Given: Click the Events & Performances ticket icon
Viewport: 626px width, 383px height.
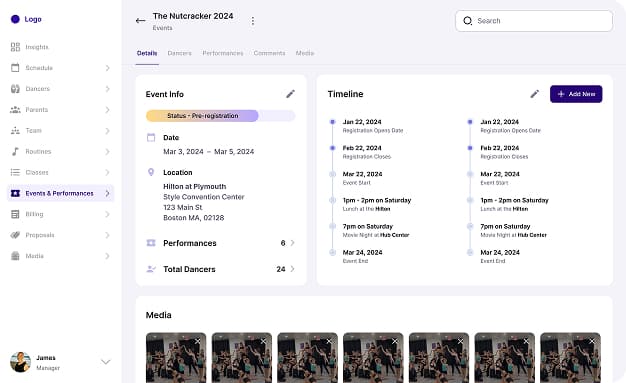Looking at the screenshot, I should [15, 193].
